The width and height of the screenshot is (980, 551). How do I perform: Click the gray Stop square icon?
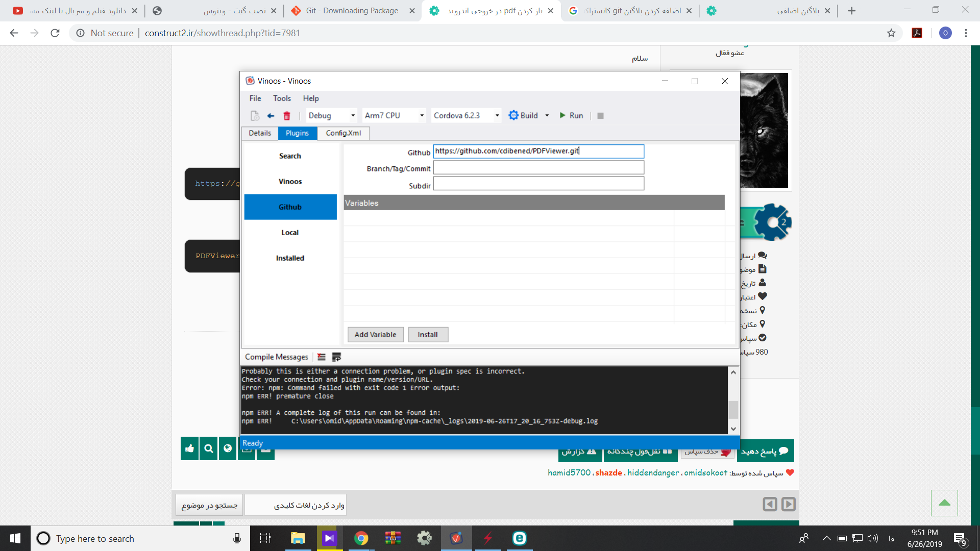(x=600, y=116)
